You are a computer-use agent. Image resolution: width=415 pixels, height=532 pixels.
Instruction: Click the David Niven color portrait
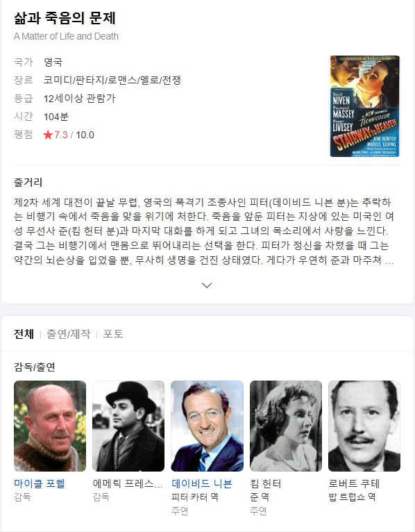point(207,426)
